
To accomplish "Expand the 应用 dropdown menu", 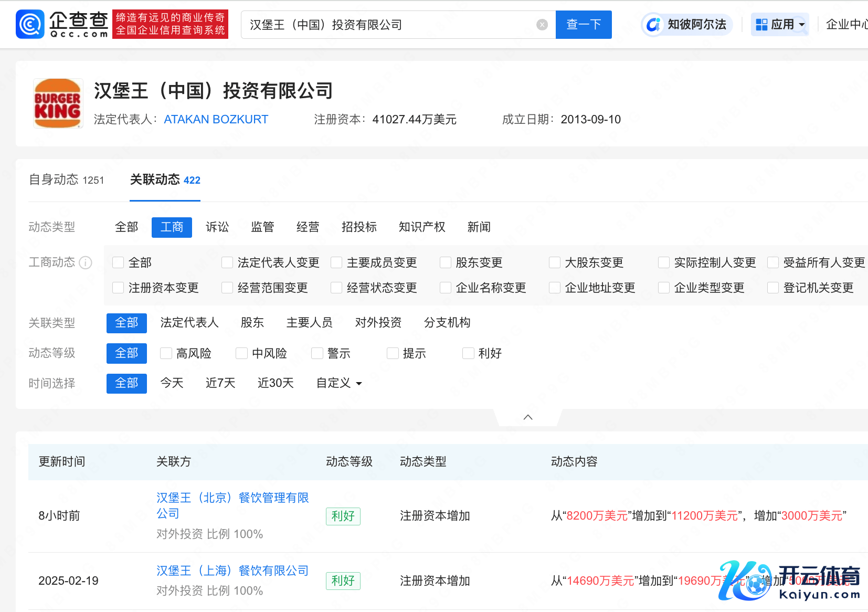I will coord(801,25).
